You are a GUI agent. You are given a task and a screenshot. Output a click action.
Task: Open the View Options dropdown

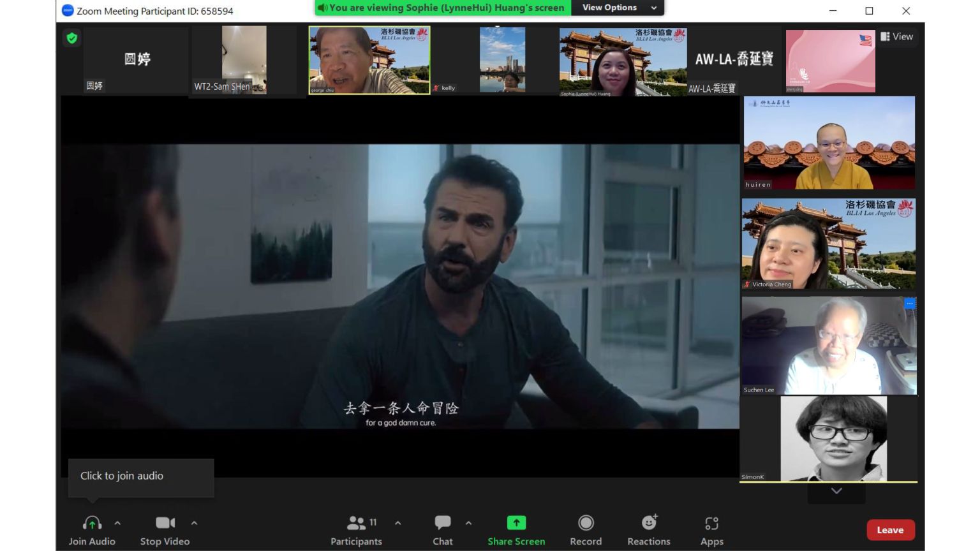pyautogui.click(x=618, y=8)
